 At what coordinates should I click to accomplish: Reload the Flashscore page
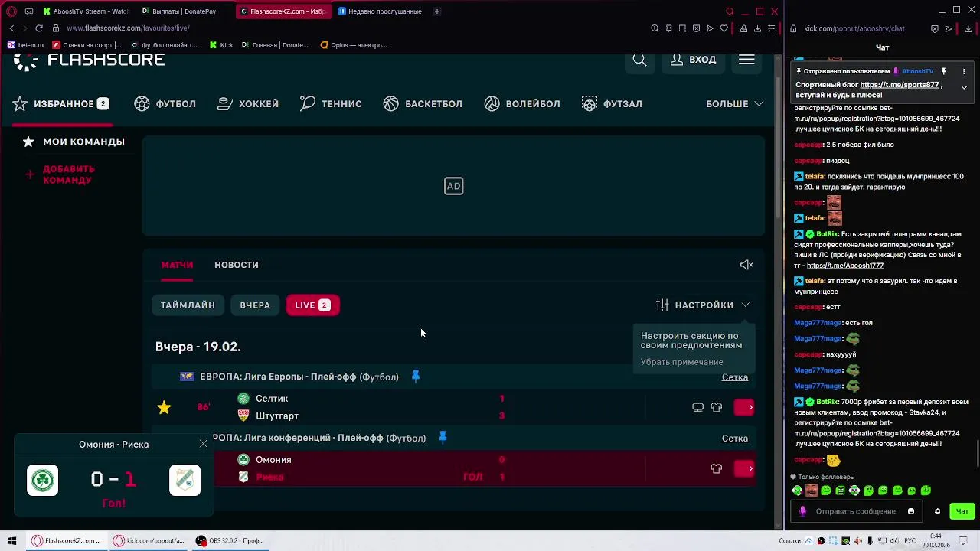click(39, 28)
